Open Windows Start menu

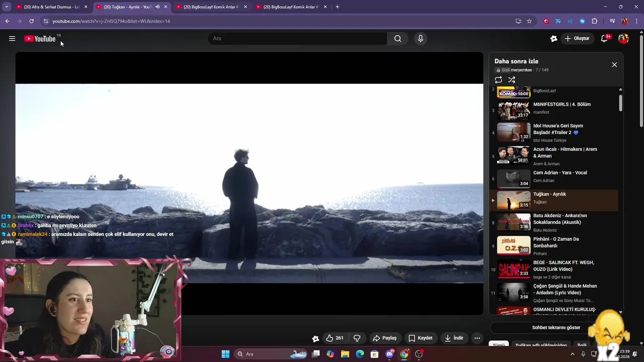tap(225, 354)
